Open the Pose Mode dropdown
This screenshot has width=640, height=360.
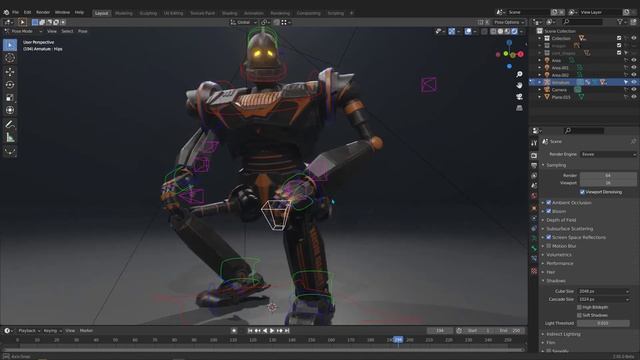(x=23, y=31)
